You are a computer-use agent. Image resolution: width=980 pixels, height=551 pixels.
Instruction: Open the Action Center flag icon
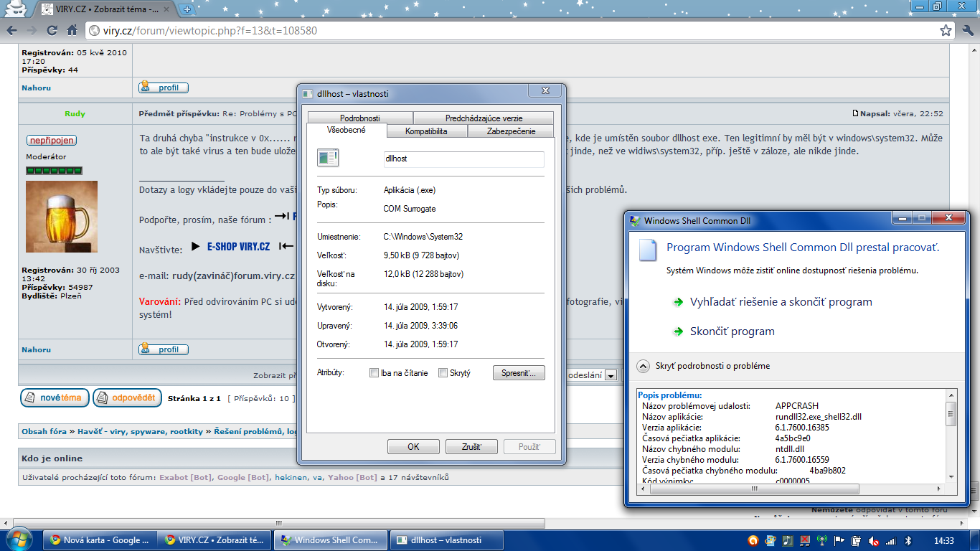(x=839, y=540)
